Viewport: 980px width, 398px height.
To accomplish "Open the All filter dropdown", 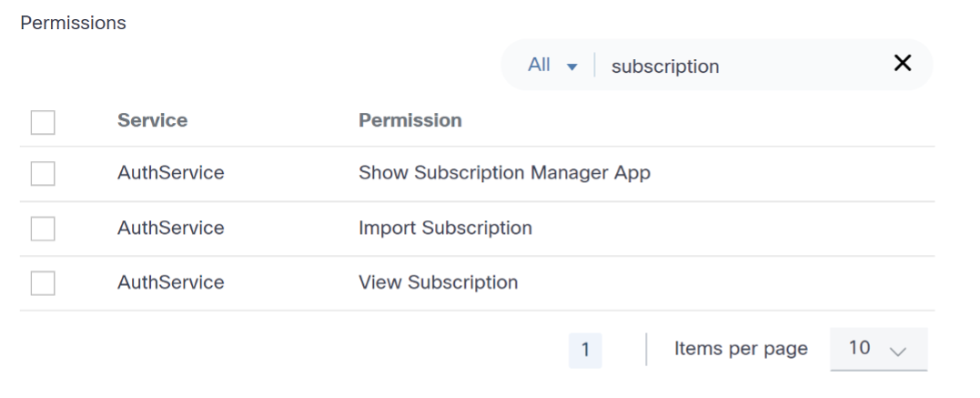I will click(x=551, y=66).
